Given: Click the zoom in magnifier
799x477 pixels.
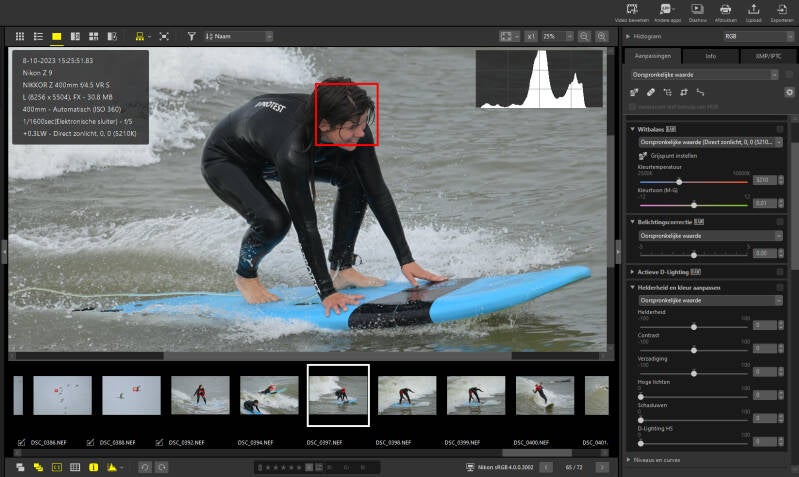Looking at the screenshot, I should [x=602, y=36].
